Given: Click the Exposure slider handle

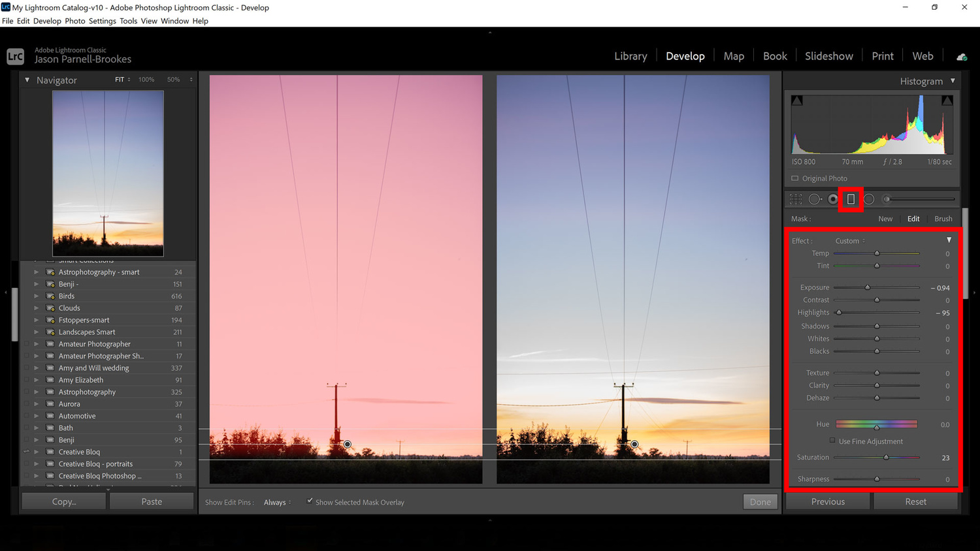Looking at the screenshot, I should coord(868,287).
